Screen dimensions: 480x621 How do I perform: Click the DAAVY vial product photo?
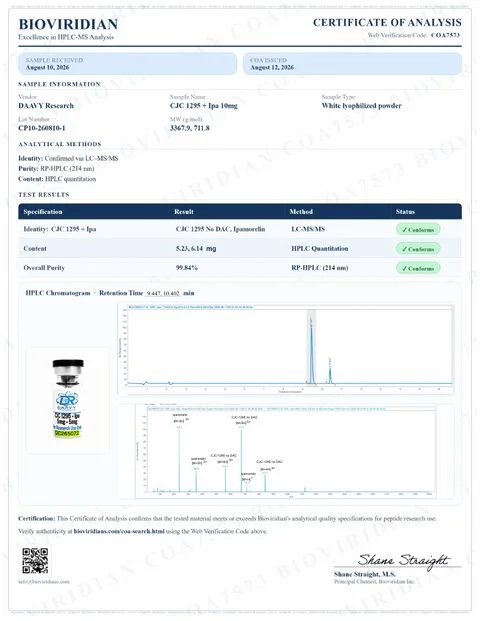[x=68, y=400]
